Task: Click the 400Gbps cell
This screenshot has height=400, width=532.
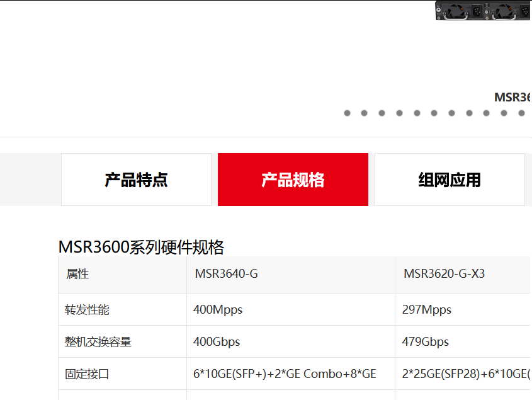Action: point(291,341)
